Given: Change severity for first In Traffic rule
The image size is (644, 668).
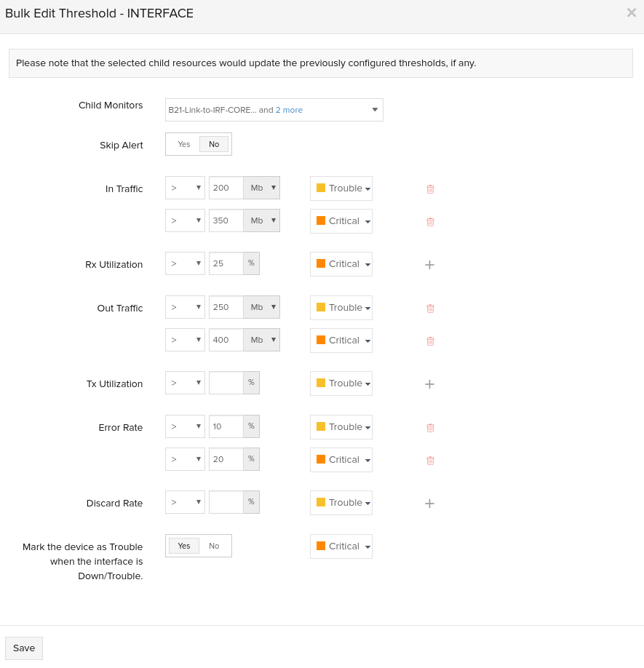Looking at the screenshot, I should point(341,188).
